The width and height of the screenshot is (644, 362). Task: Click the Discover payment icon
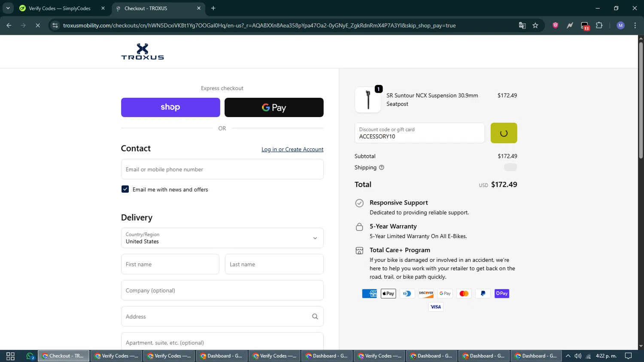point(426,293)
